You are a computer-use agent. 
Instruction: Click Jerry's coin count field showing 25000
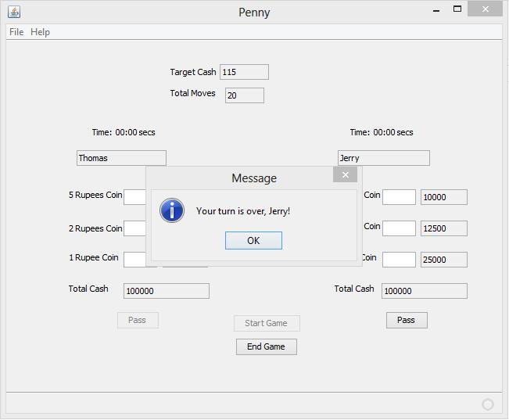point(443,260)
